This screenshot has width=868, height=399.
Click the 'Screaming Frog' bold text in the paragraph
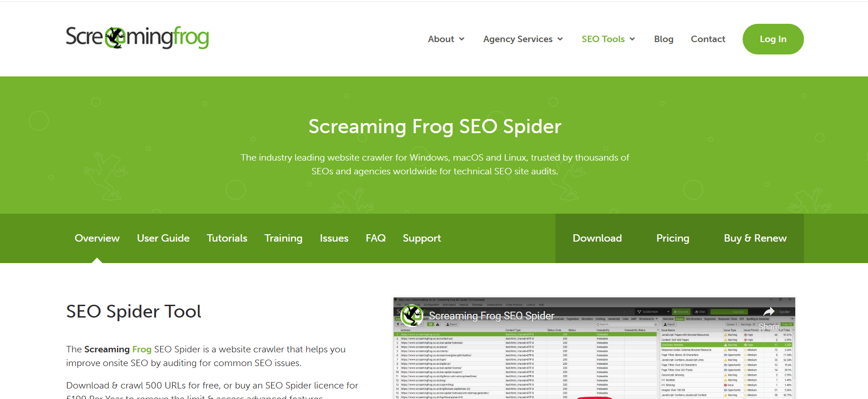(118, 350)
